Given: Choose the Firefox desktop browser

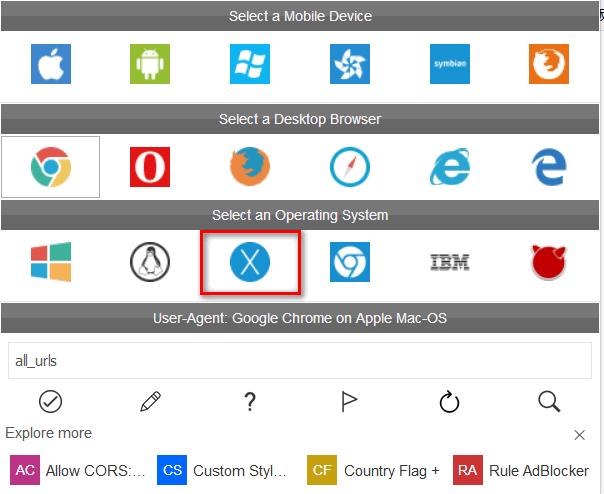Looking at the screenshot, I should [x=250, y=167].
